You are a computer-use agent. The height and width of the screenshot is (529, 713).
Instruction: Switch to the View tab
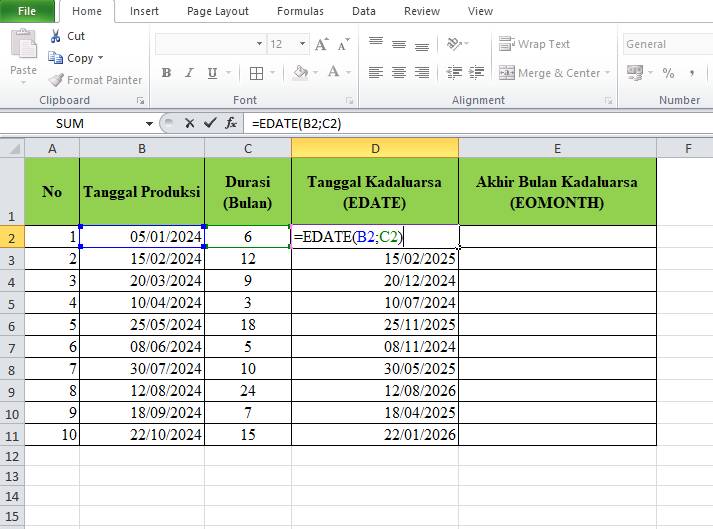(480, 11)
